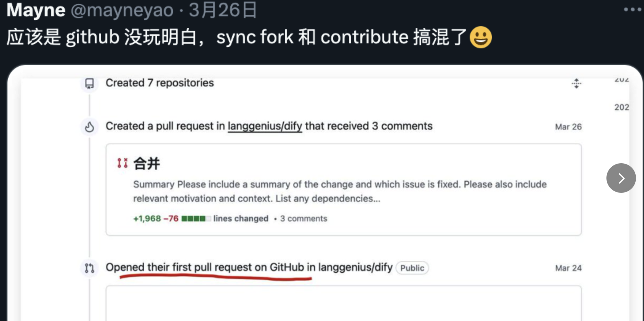The image size is (644, 321).
Task: Go to next image with the arrow button
Action: [621, 178]
